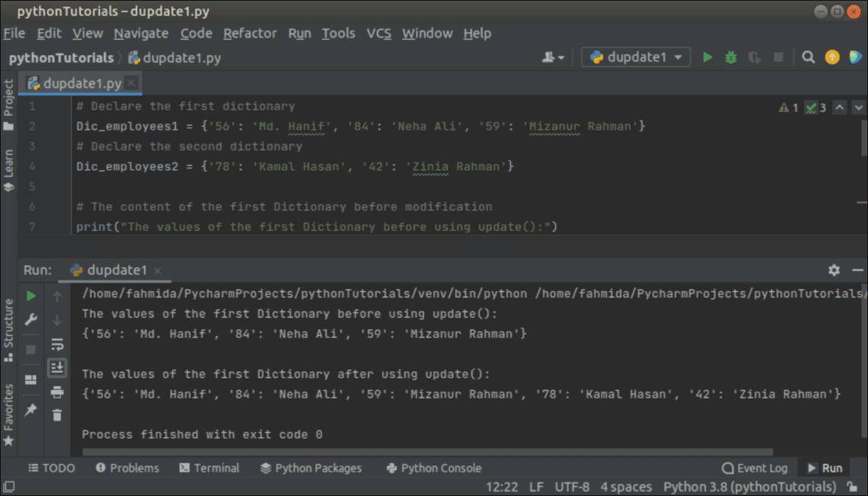The image size is (868, 496).
Task: Close the dupdate1 run tab
Action: pyautogui.click(x=158, y=270)
